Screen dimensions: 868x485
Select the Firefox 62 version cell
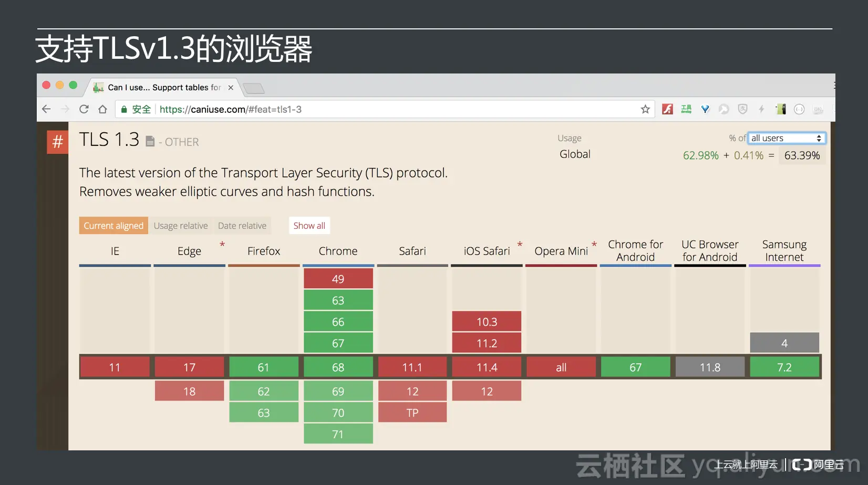pos(264,391)
